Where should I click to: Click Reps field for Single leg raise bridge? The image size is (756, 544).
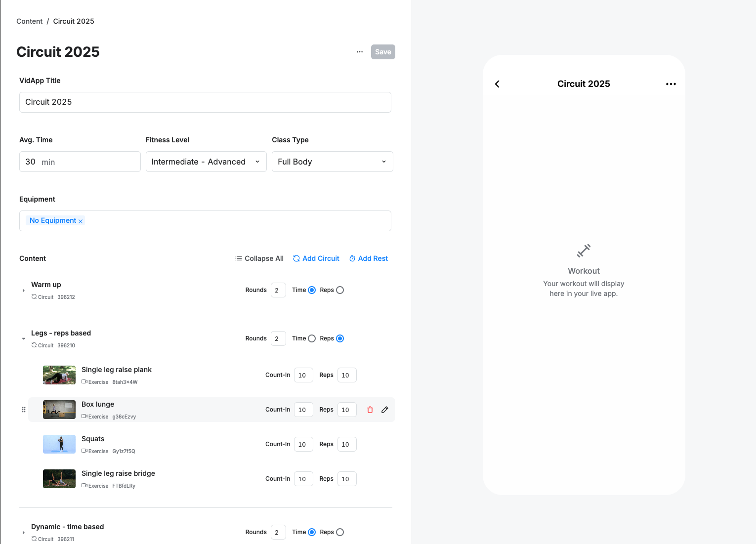347,479
